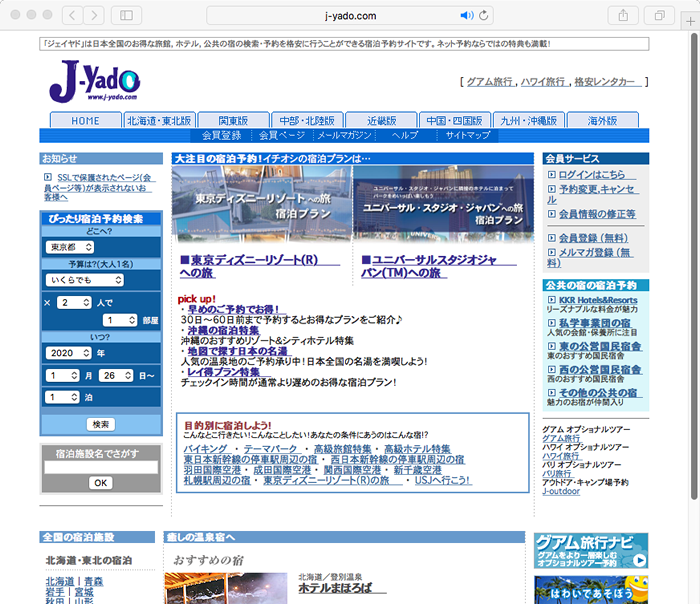This screenshot has height=604, width=700.
Task: Open the ユニバーサルスタジオジャパン(TM)への旅 link
Action: (x=439, y=266)
